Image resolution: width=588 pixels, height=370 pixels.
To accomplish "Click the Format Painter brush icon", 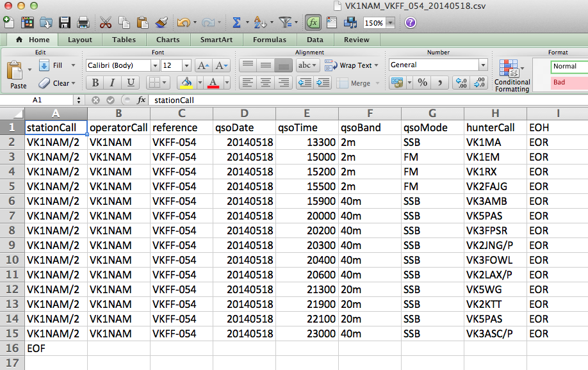I will [x=161, y=22].
